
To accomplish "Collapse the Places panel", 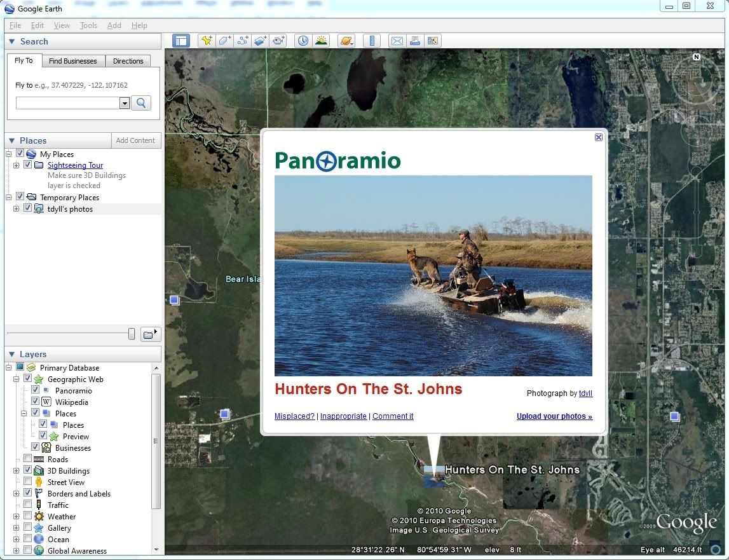I will point(12,140).
